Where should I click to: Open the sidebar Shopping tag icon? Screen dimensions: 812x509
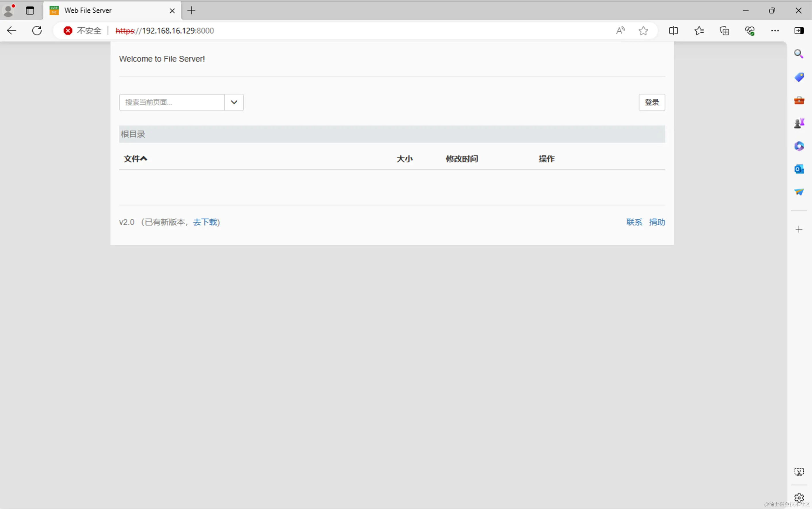coord(799,77)
